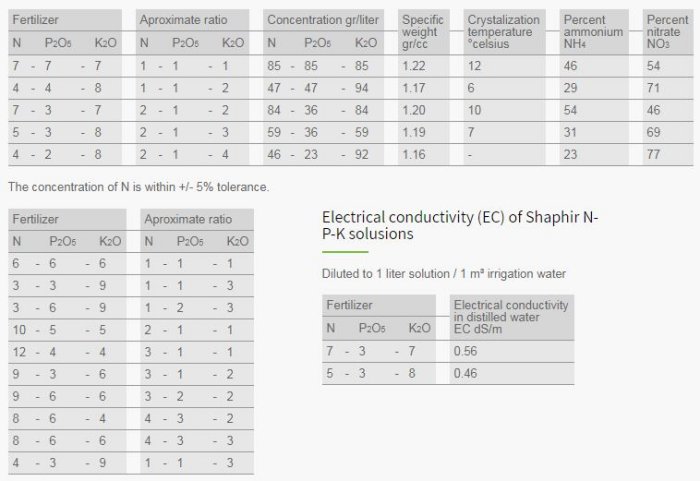Click the Specific weight gr/cc column header
The image size is (700, 481).
tap(424, 32)
